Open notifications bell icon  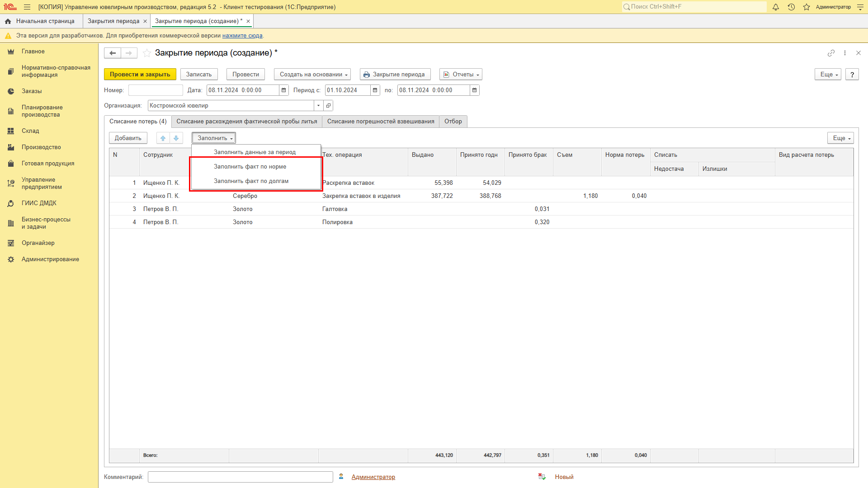pyautogui.click(x=776, y=7)
